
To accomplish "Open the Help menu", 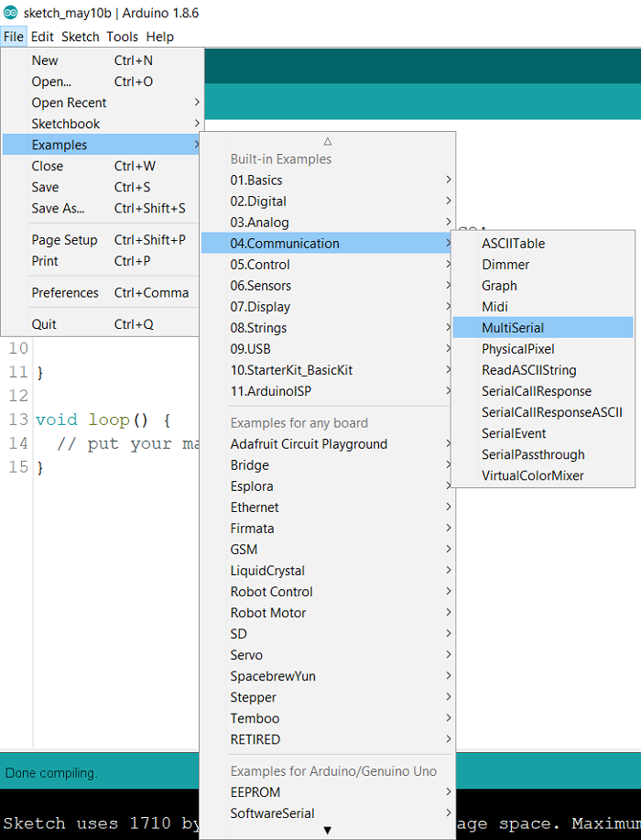I will pyautogui.click(x=160, y=37).
